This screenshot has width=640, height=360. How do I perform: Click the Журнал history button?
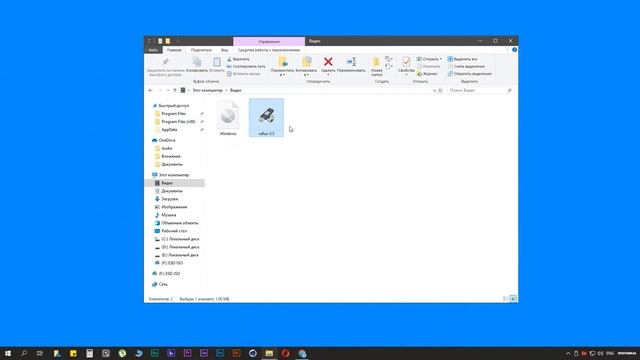click(x=427, y=74)
